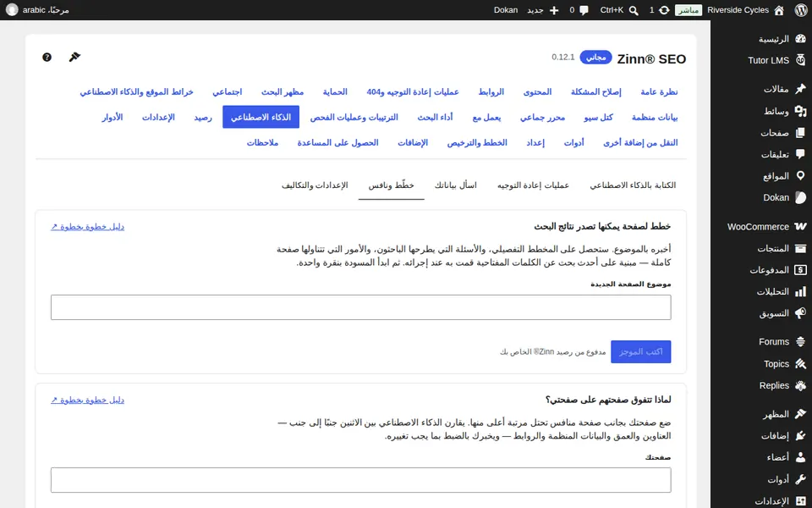This screenshot has height=508, width=812.
Task: Switch to إصلاح المشكلة tab
Action: pos(595,91)
